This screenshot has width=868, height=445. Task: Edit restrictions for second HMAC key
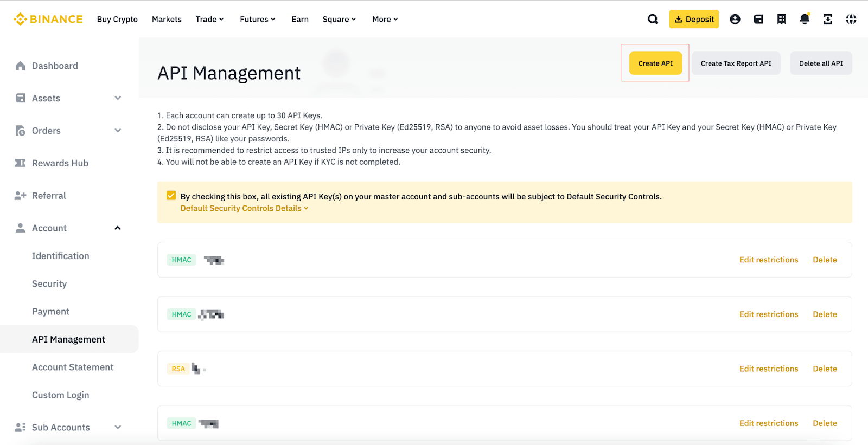tap(769, 314)
